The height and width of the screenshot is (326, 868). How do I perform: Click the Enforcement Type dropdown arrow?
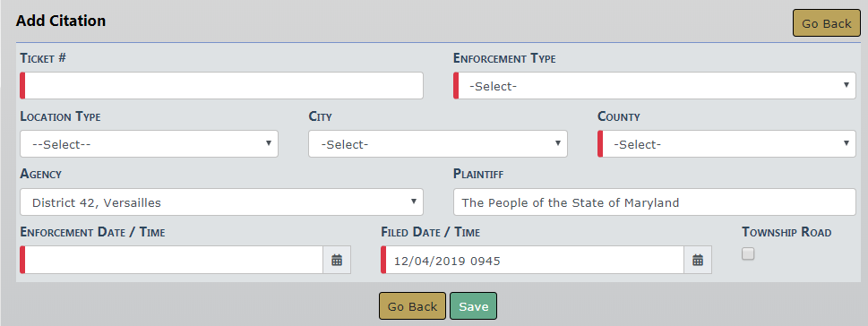pyautogui.click(x=846, y=85)
